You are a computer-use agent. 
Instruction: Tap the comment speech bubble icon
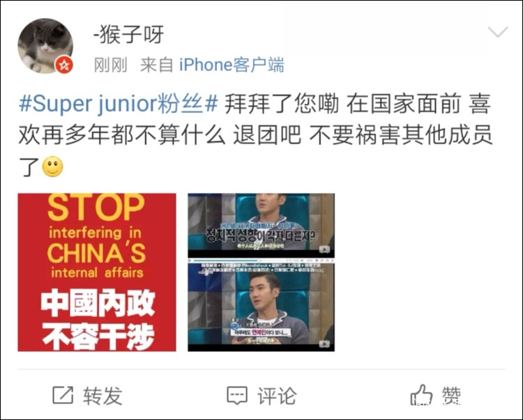coord(237,396)
